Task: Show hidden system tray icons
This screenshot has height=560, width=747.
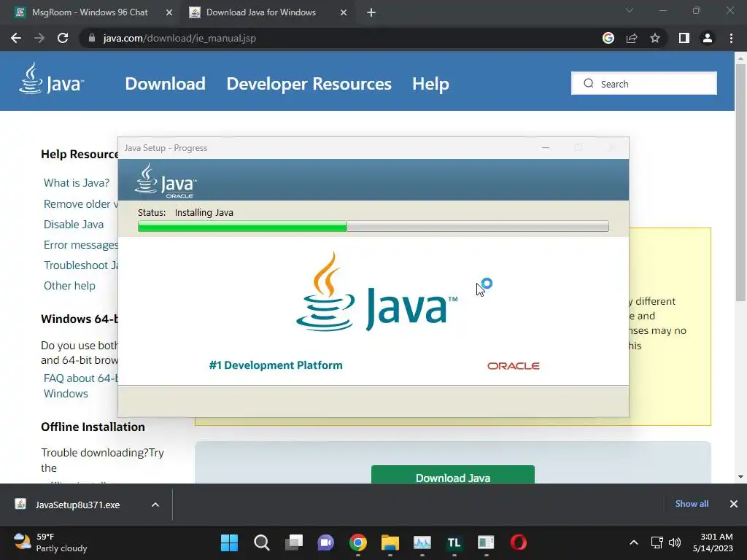Action: click(x=634, y=542)
